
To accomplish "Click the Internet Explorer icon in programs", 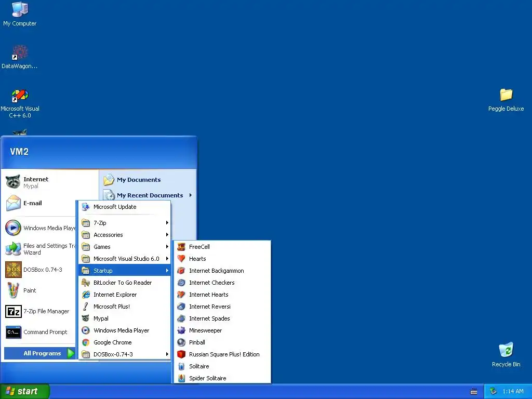I will pos(86,295).
